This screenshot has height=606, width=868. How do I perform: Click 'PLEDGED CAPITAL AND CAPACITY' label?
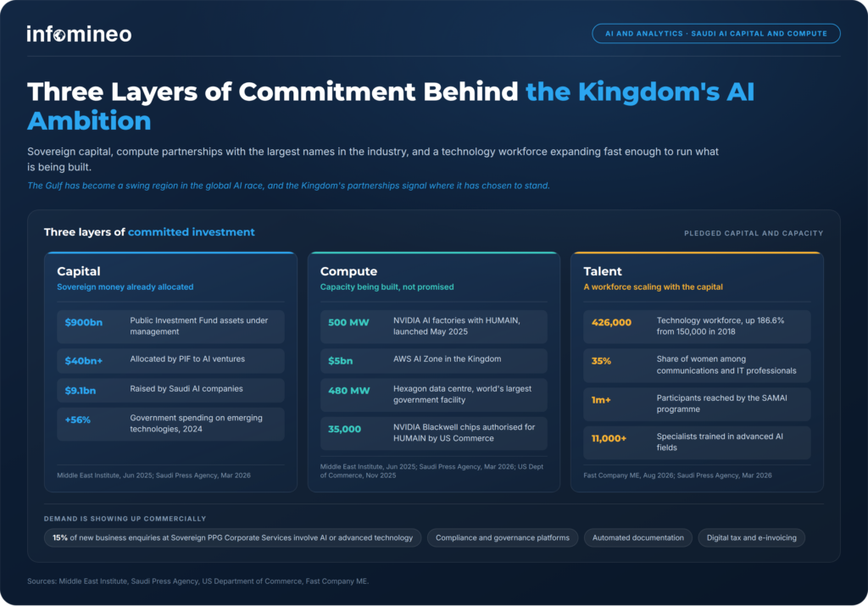tap(754, 233)
